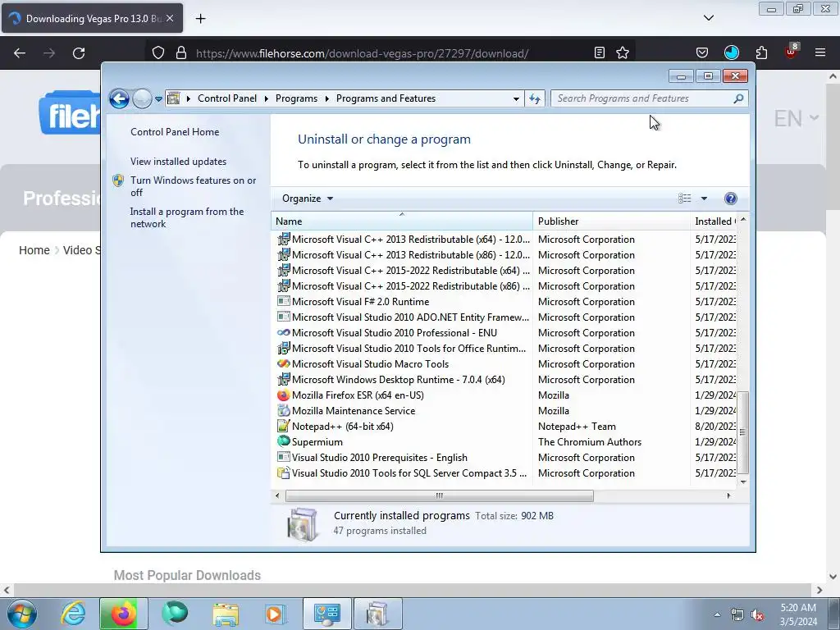This screenshot has height=630, width=840.
Task: Open the Organize dropdown menu
Action: (x=308, y=199)
